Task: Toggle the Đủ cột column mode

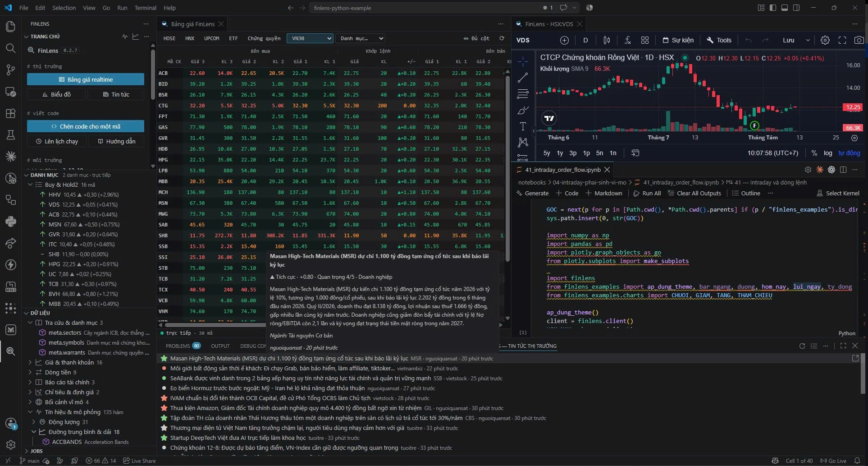Action: tap(476, 38)
